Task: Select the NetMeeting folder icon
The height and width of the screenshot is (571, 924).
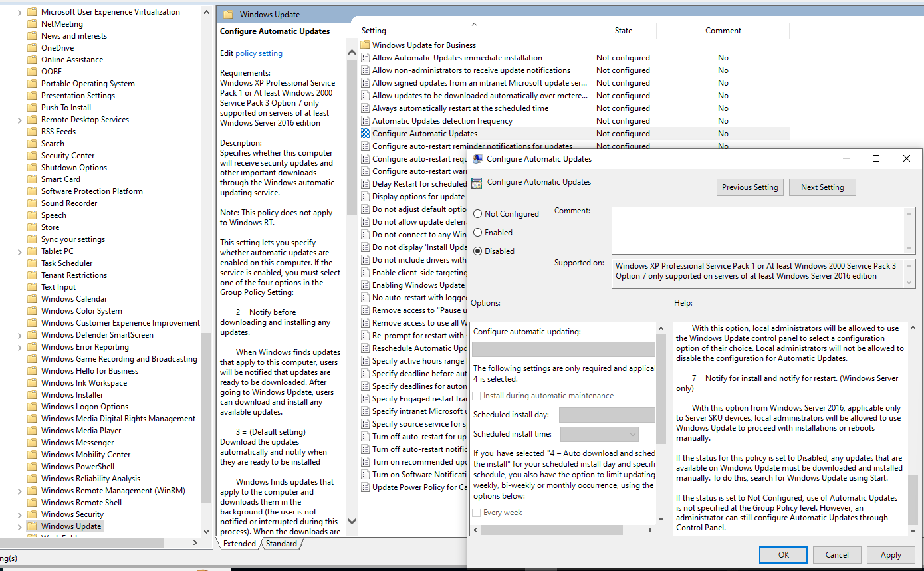Action: (x=31, y=24)
